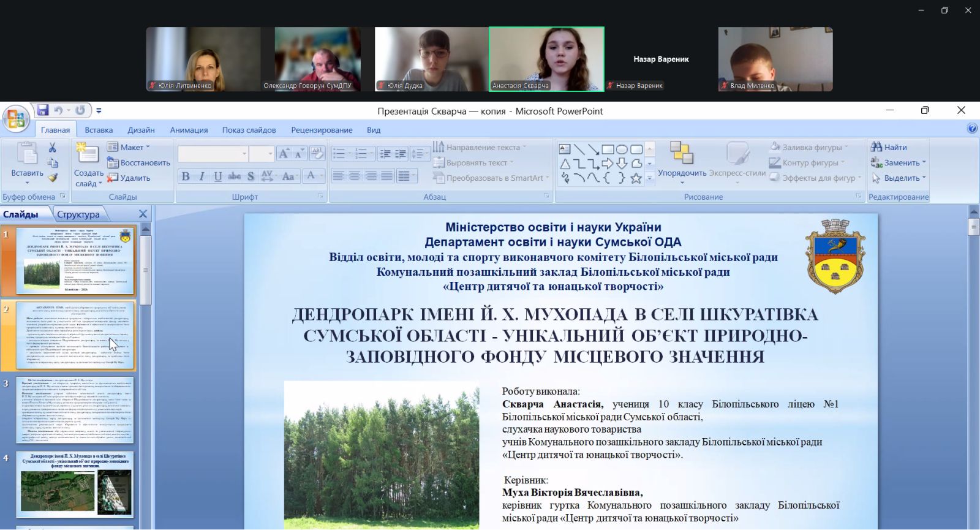The height and width of the screenshot is (530, 980).
Task: Click the Undo arrow icon
Action: pos(58,110)
